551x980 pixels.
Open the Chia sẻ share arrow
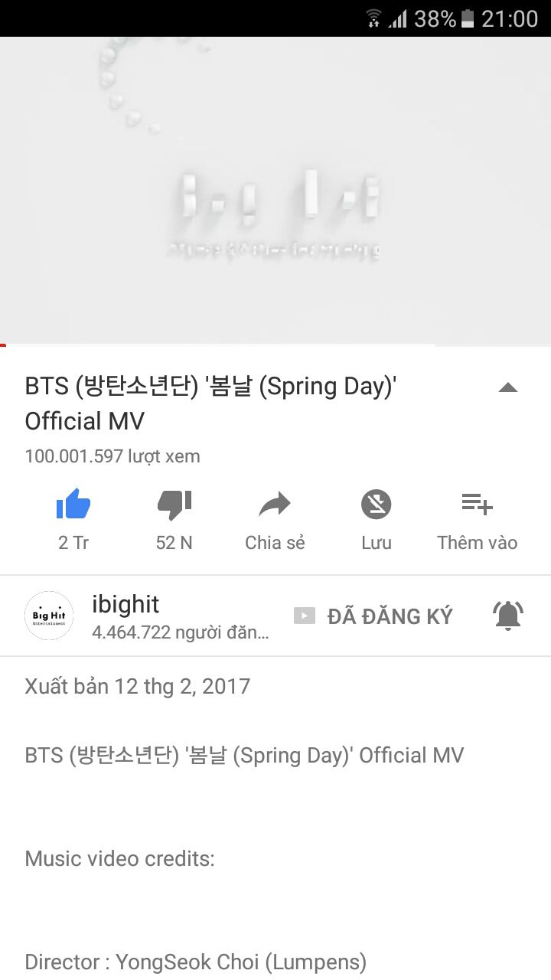click(x=275, y=505)
